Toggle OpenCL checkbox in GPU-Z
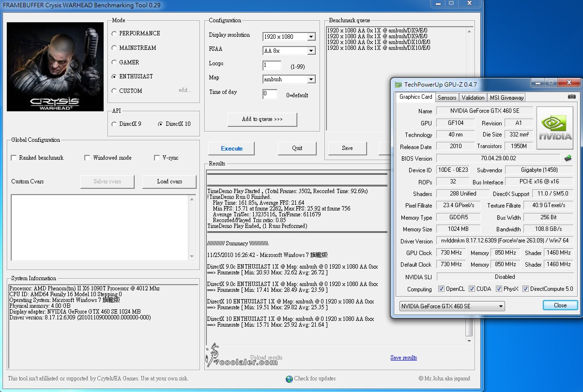The image size is (583, 392). pos(441,289)
